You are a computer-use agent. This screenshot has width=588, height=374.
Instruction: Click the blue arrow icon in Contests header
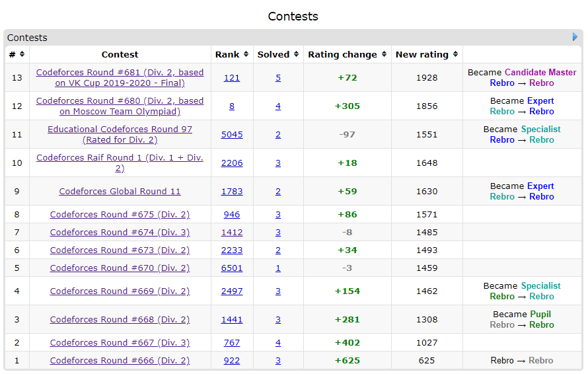click(x=575, y=37)
